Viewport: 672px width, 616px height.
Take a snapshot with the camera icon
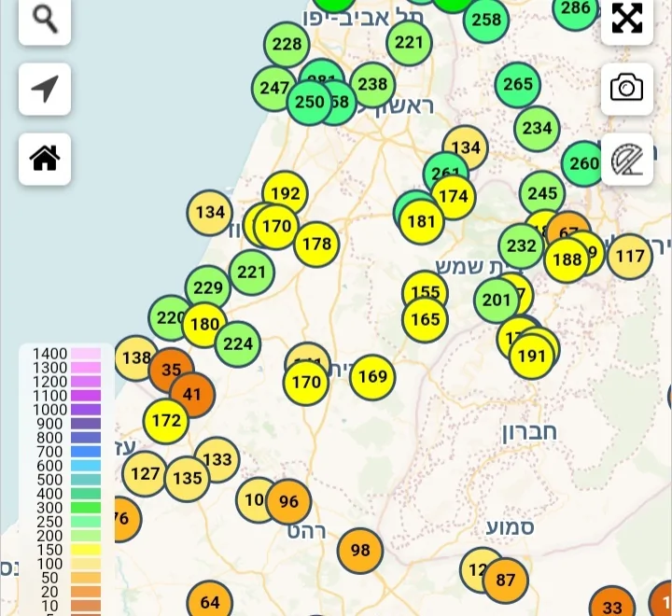(x=626, y=89)
